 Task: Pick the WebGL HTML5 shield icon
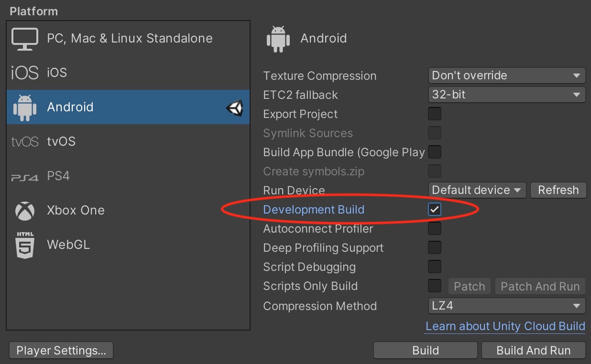[x=25, y=245]
